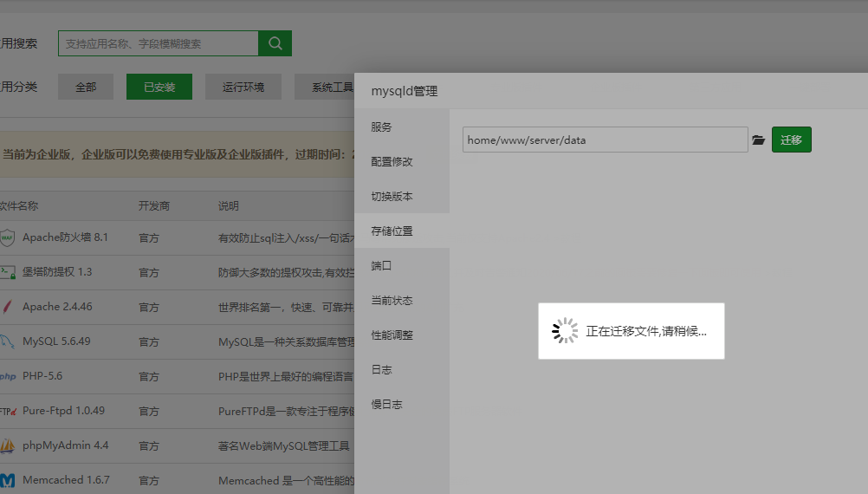
Task: Click the Apache防火墙 8.1 software name
Action: [65, 237]
